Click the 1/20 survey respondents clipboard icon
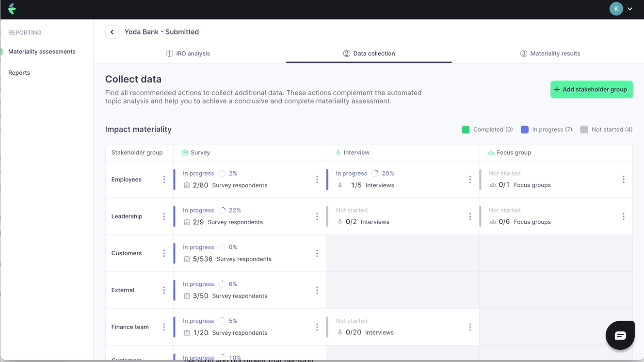644x362 pixels. tap(187, 333)
